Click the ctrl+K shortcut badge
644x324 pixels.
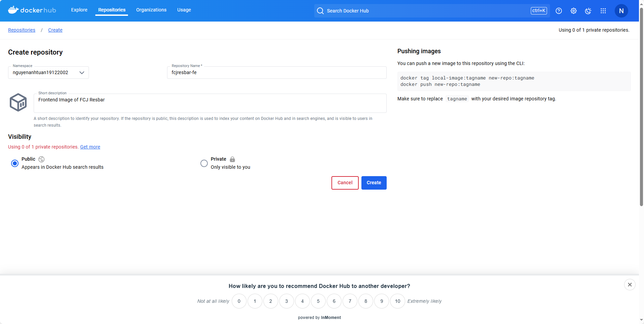539,11
